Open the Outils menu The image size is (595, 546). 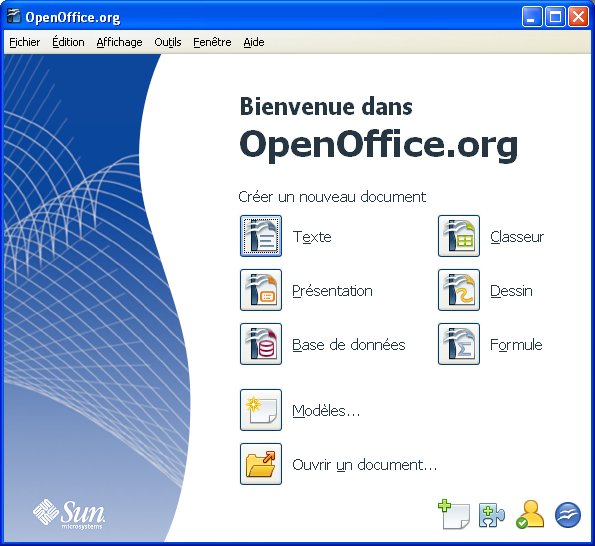(x=168, y=42)
